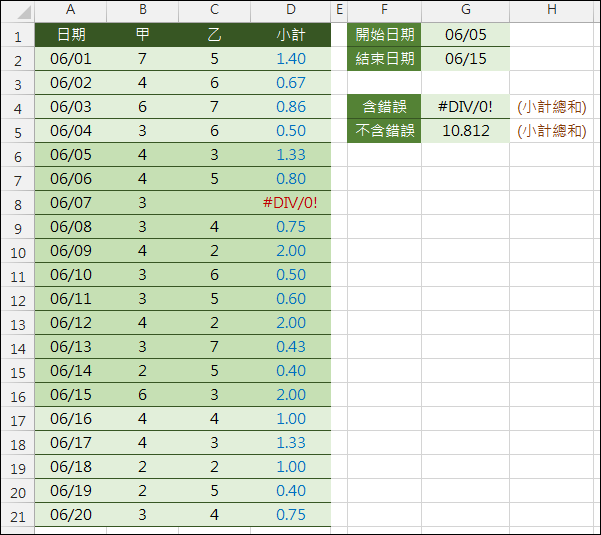601x535 pixels.
Task: Click the 含錯誤 label cell
Action: [384, 107]
